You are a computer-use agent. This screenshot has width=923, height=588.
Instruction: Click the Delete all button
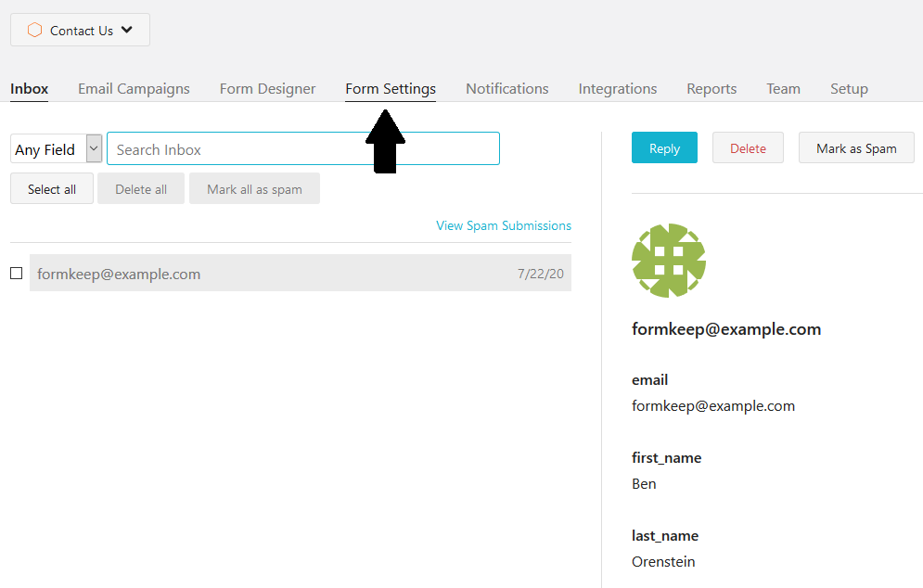(141, 189)
